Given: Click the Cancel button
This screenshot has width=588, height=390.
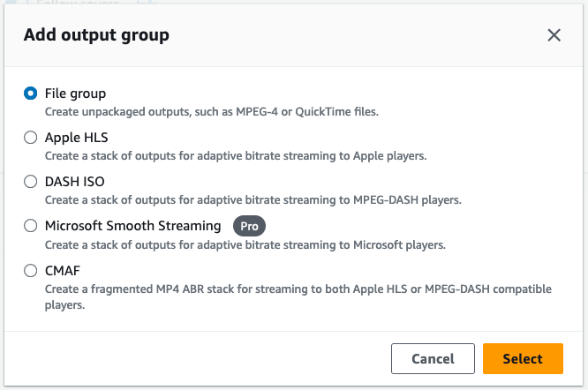Looking at the screenshot, I should pos(433,358).
